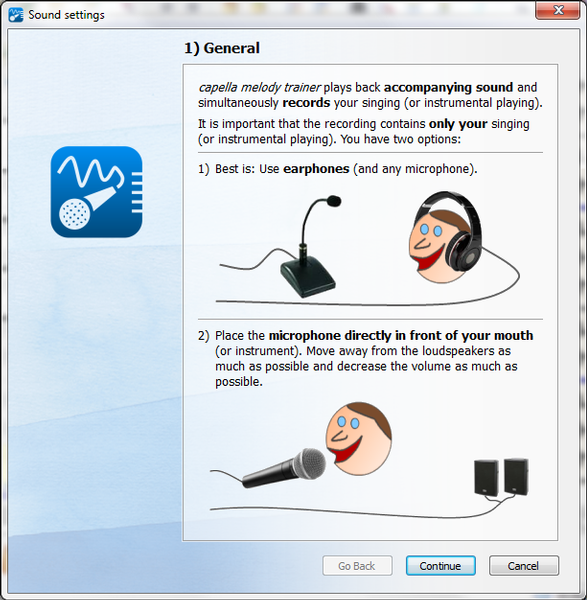Click the pair of black loudspeakers
The image size is (587, 600).
pyautogui.click(x=501, y=478)
